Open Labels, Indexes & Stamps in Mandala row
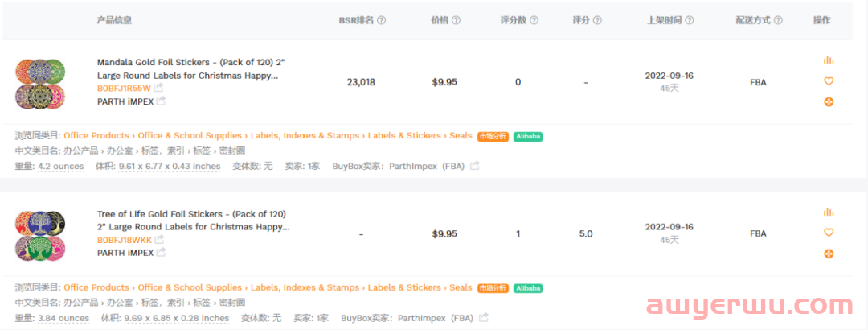The image size is (868, 330). click(x=305, y=136)
